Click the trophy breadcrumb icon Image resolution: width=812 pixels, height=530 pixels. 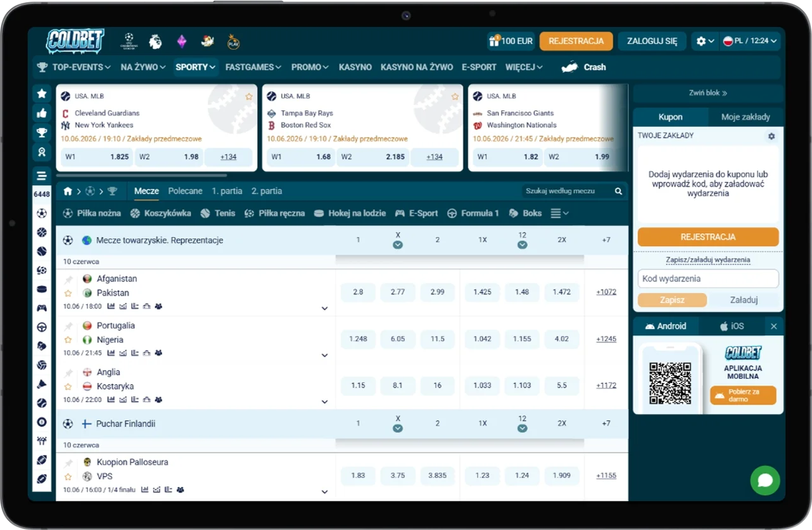point(112,191)
